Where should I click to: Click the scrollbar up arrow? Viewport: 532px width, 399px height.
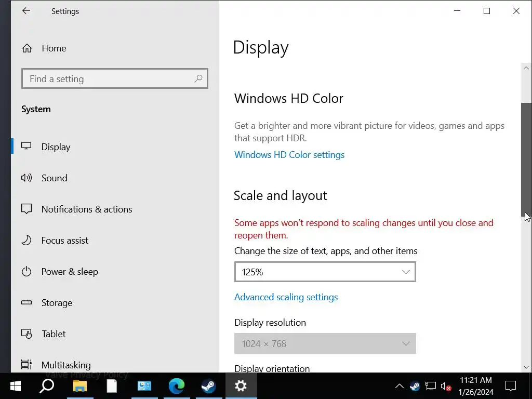point(526,68)
